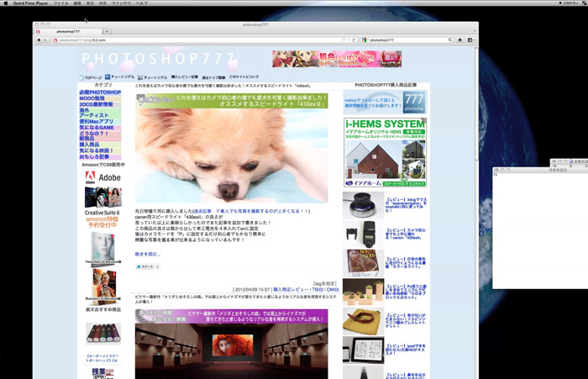Open new tab with the plus button

pyautogui.click(x=107, y=32)
